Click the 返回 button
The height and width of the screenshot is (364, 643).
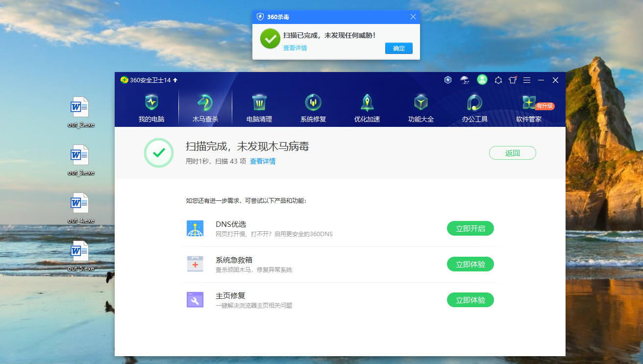point(512,153)
